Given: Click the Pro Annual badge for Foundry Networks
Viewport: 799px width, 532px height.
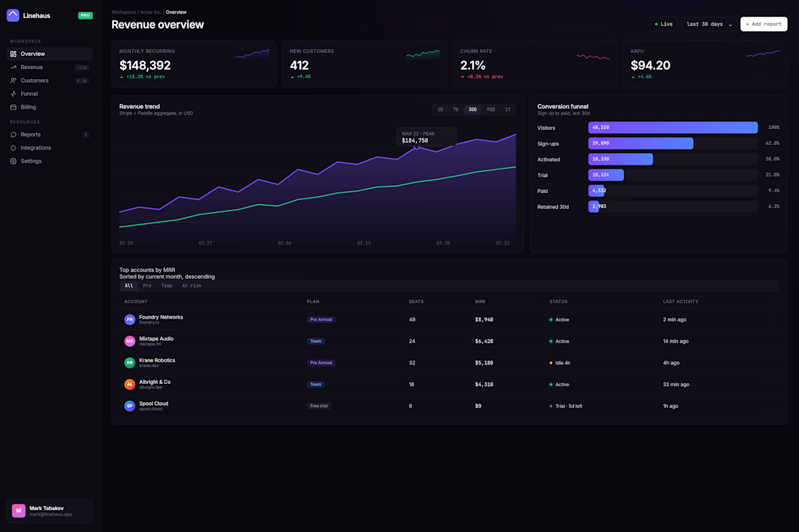Looking at the screenshot, I should [x=321, y=320].
